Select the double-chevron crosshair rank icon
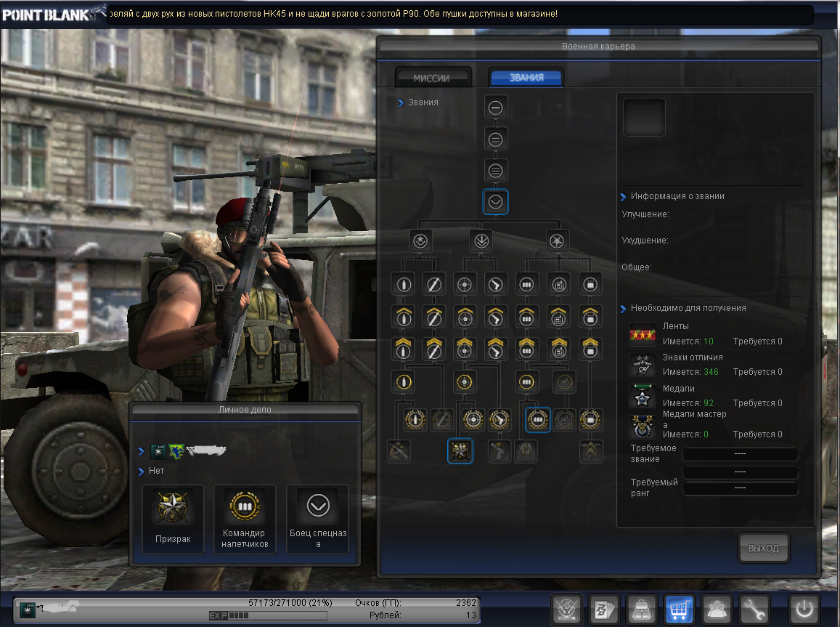This screenshot has width=840, height=627. point(465,349)
